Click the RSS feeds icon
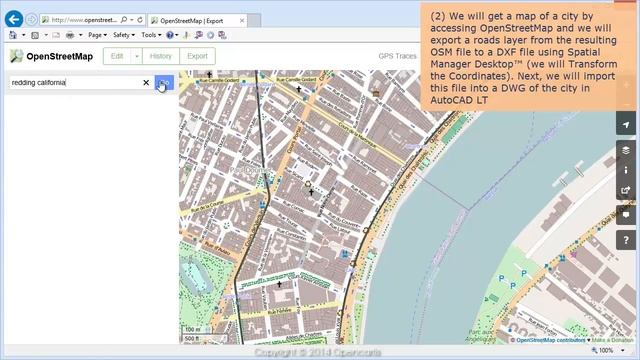Screen dimensions: 640x360 (x=35, y=35)
